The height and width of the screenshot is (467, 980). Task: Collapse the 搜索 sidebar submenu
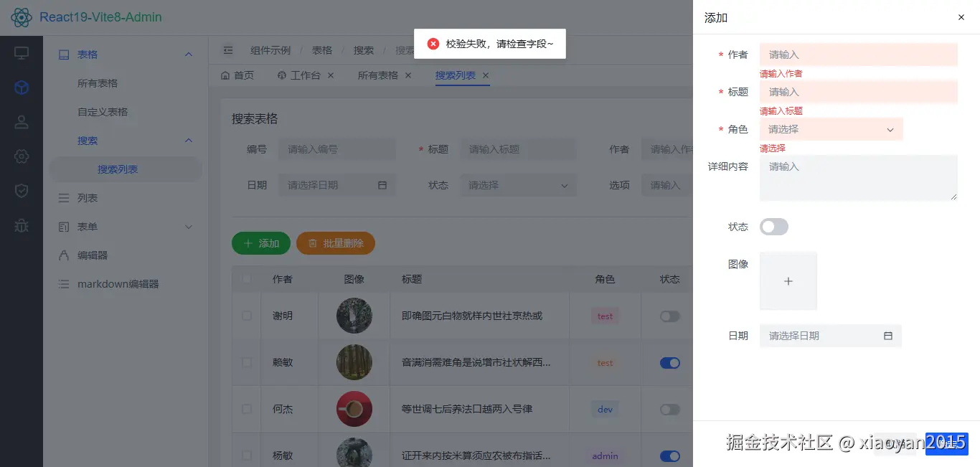pos(189,141)
